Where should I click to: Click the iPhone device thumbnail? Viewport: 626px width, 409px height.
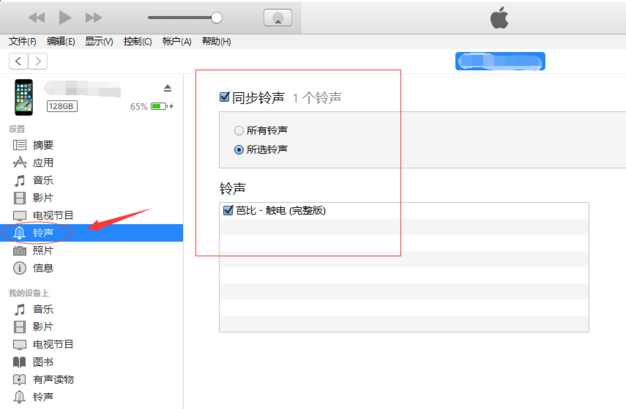[x=24, y=97]
